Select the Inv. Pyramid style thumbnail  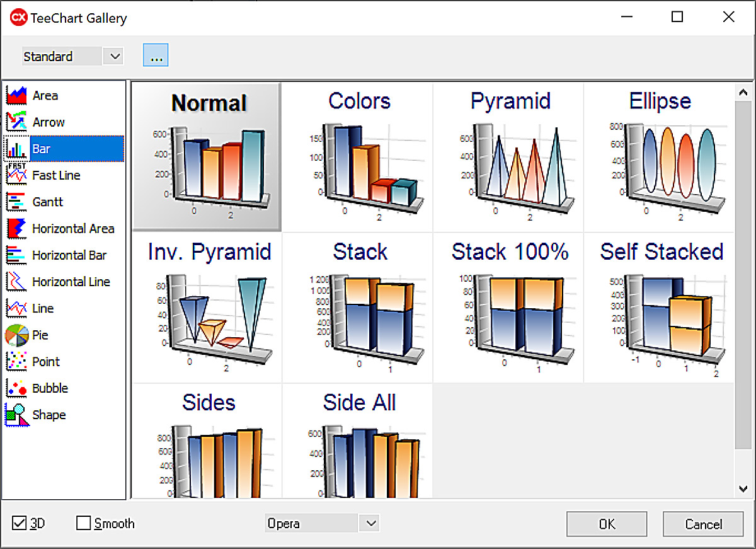click(x=207, y=308)
